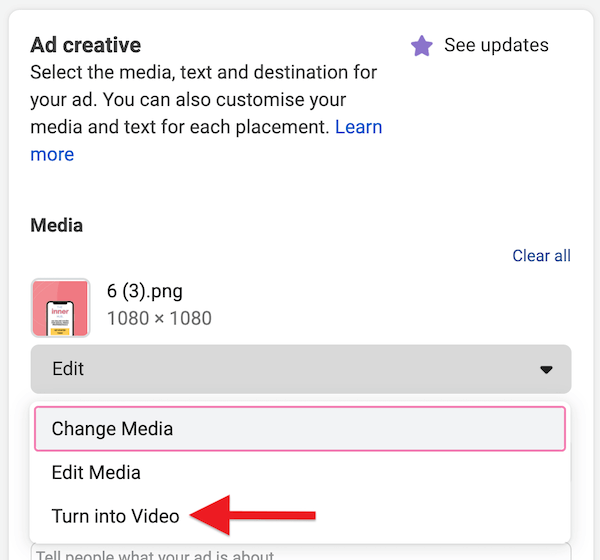Pick Turn into Video menu item
The height and width of the screenshot is (560, 600).
click(x=115, y=517)
